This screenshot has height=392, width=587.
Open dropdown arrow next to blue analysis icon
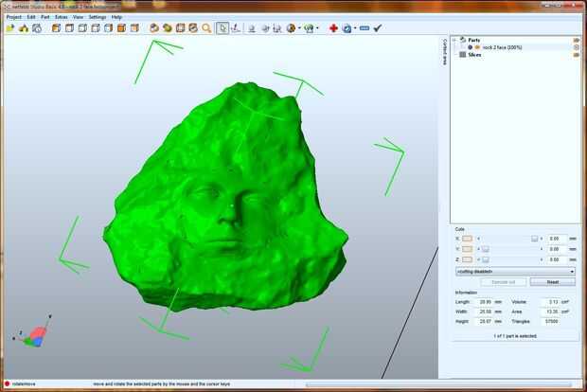tap(355, 28)
